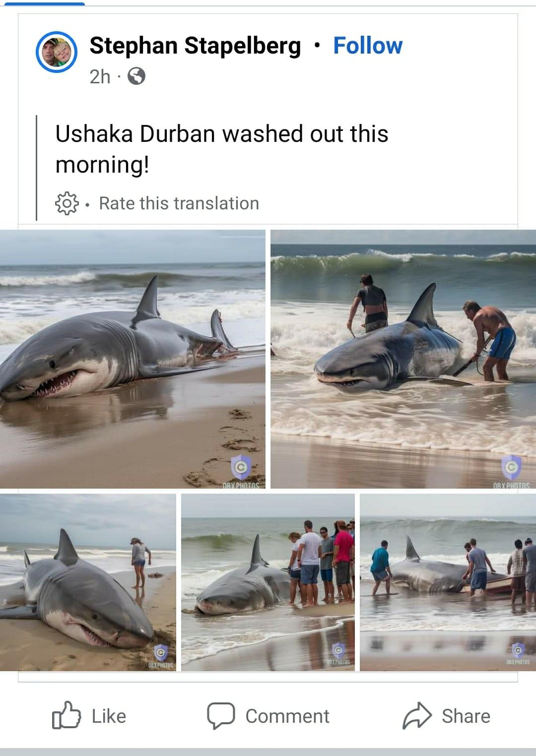This screenshot has height=756, width=536.
Task: Click the Share arrow icon
Action: [x=417, y=716]
